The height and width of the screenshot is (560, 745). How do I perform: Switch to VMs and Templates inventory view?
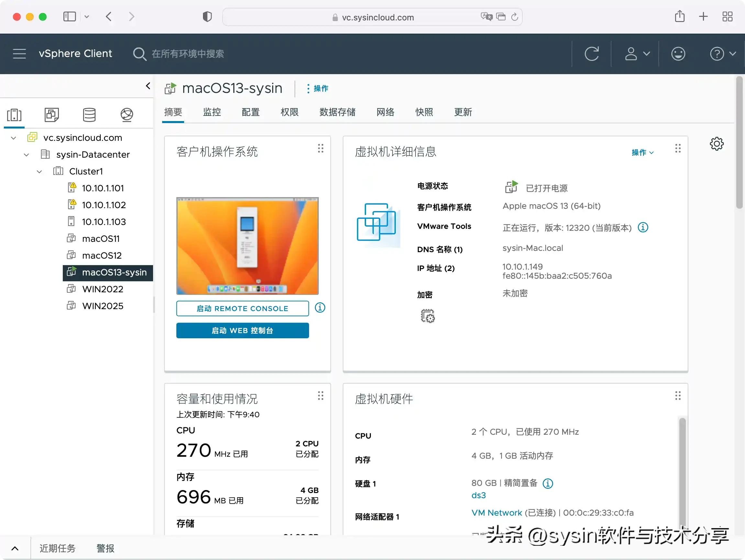click(x=51, y=115)
